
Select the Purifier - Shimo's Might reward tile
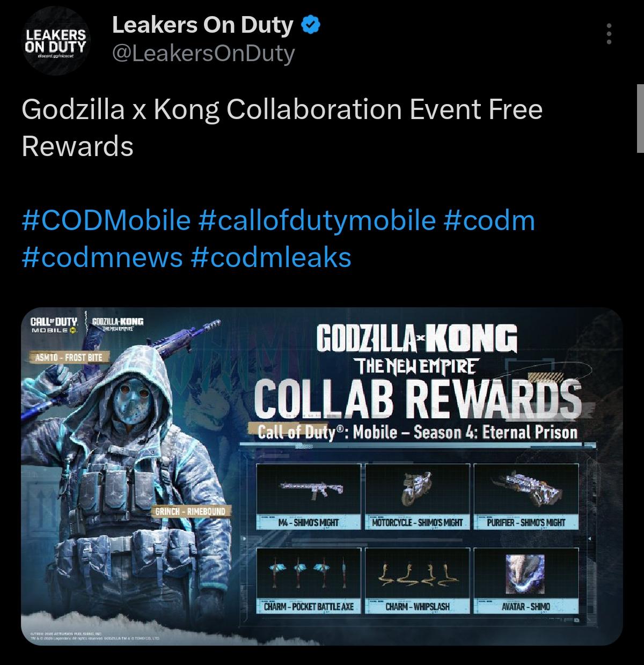(526, 496)
